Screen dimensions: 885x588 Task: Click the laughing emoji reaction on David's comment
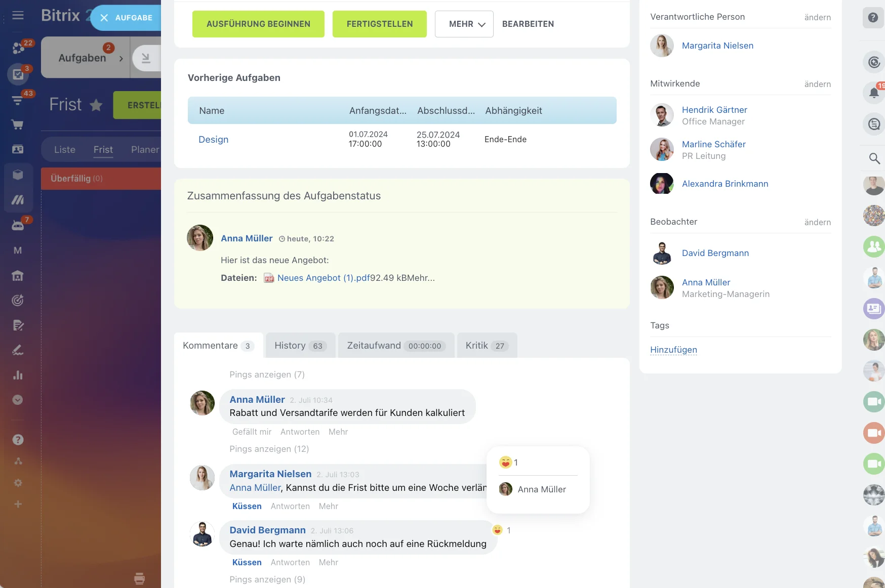(498, 530)
